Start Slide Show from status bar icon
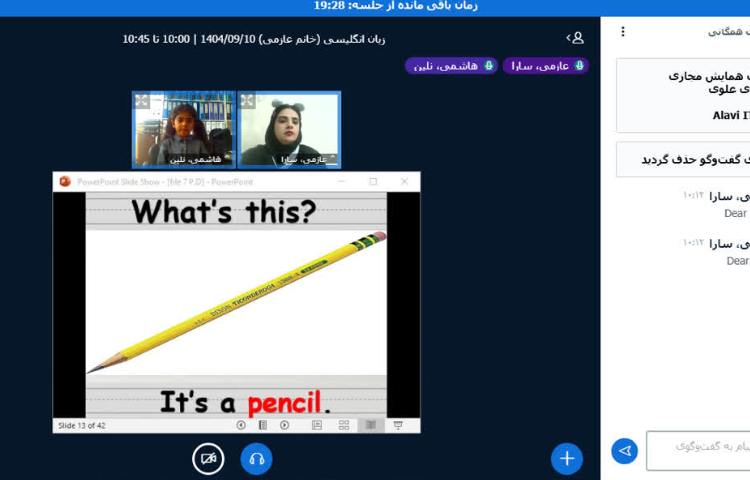Viewport: 750px width, 480px height. coord(398,425)
